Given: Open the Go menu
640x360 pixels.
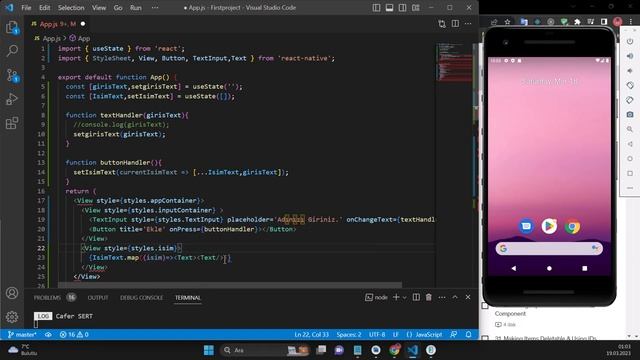Looking at the screenshot, I should click(118, 7).
